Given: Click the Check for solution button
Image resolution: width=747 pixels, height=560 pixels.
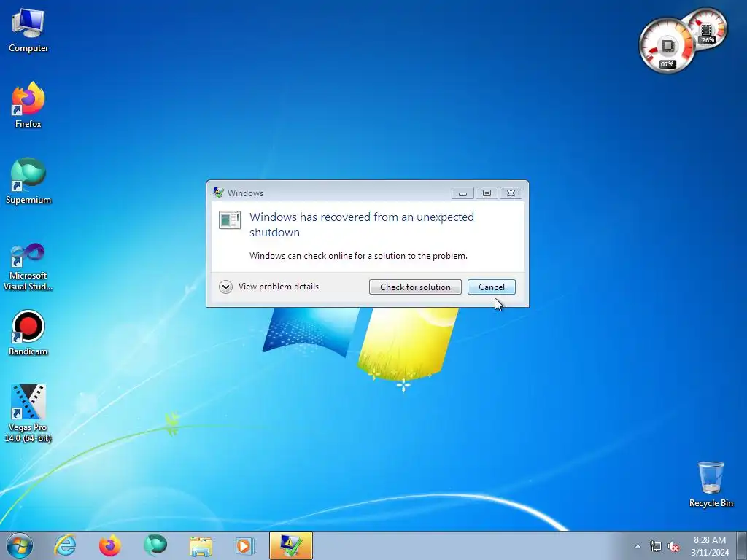Looking at the screenshot, I should coord(415,287).
